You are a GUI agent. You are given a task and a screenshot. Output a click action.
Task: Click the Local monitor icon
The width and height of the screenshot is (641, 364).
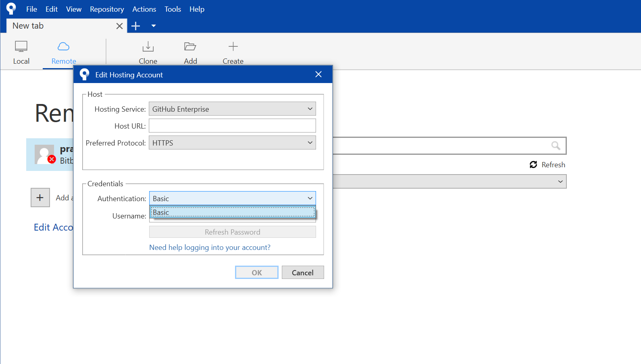[21, 47]
